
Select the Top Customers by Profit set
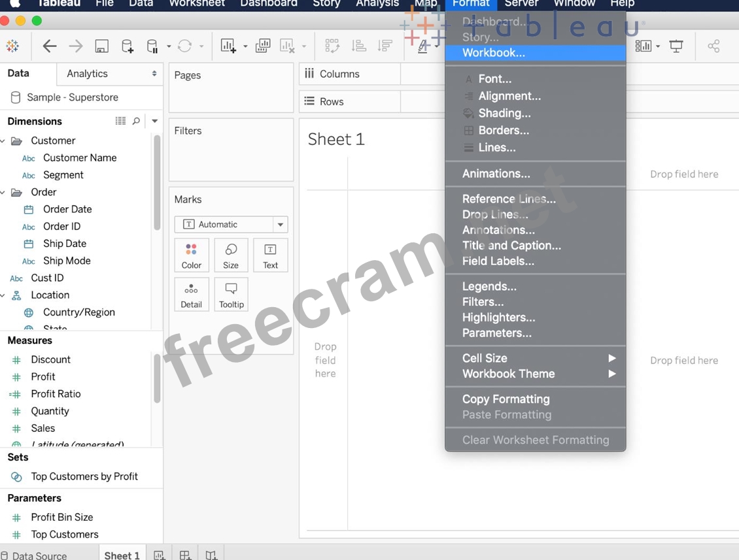(x=84, y=476)
